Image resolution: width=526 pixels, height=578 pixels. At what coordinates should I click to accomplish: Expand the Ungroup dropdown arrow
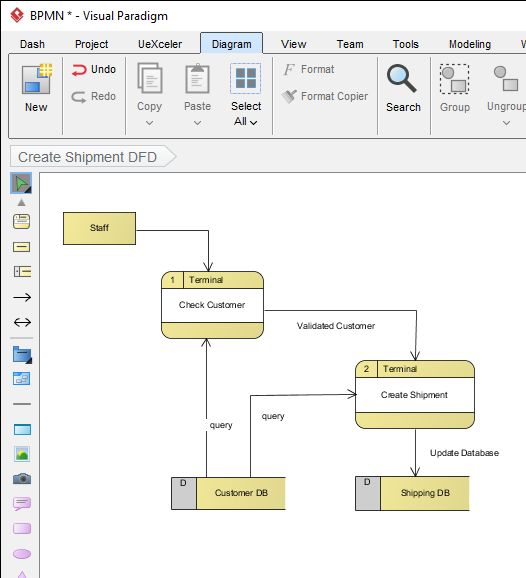[506, 123]
